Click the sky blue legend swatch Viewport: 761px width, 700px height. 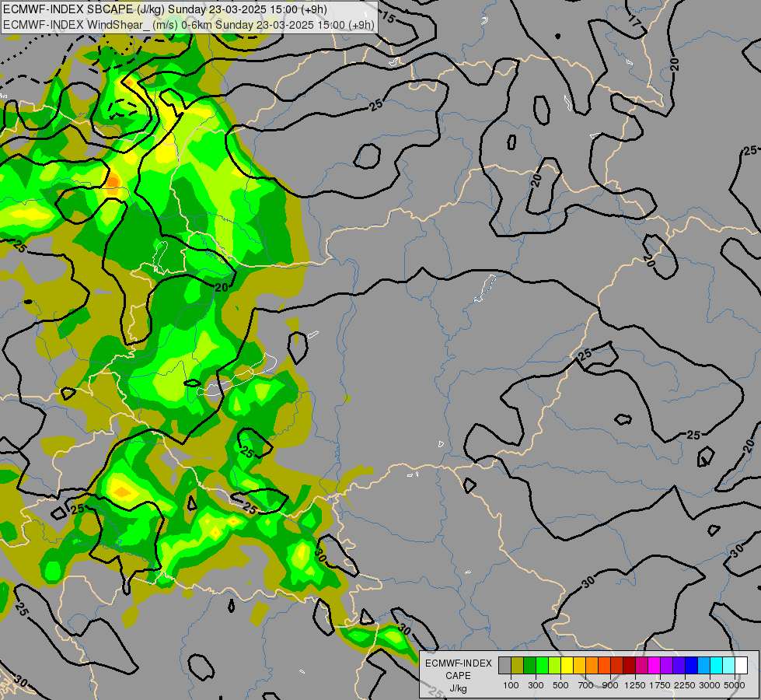click(x=703, y=666)
